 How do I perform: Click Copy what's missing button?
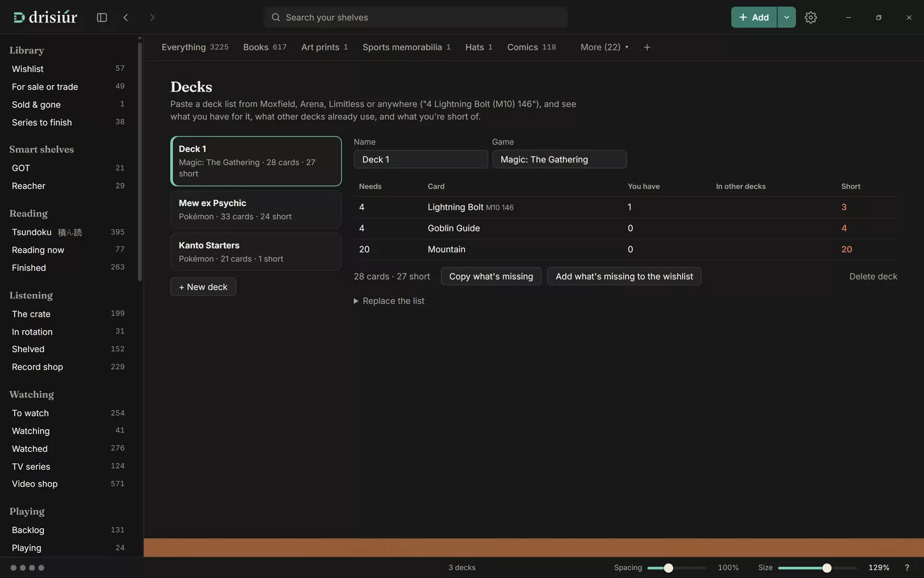491,276
